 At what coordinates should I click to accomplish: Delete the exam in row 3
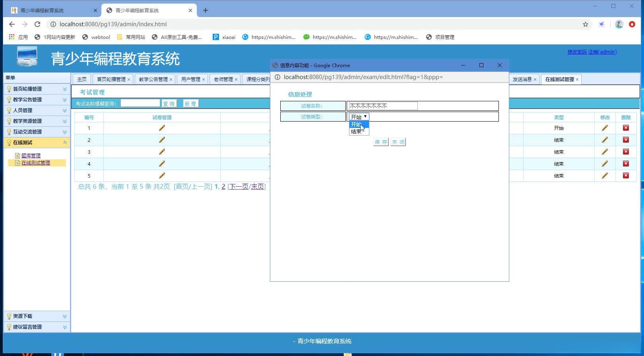click(626, 152)
